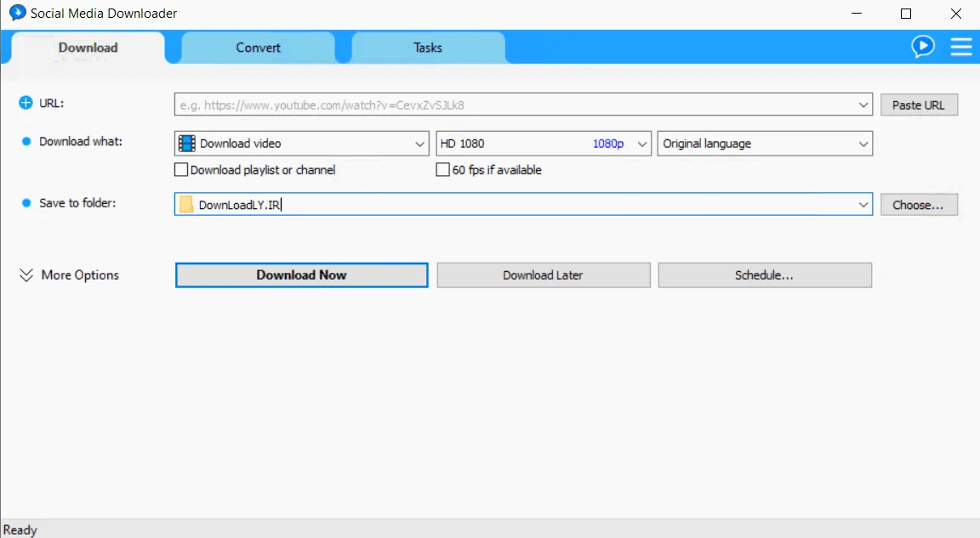Viewport: 980px width, 538px height.
Task: Click the play bubble icon in header
Action: [922, 46]
